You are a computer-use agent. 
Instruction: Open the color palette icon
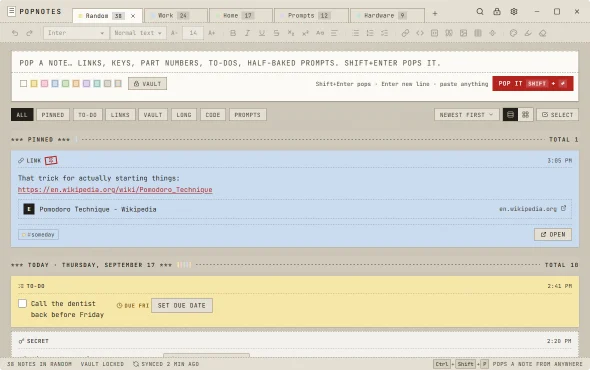coord(513,33)
